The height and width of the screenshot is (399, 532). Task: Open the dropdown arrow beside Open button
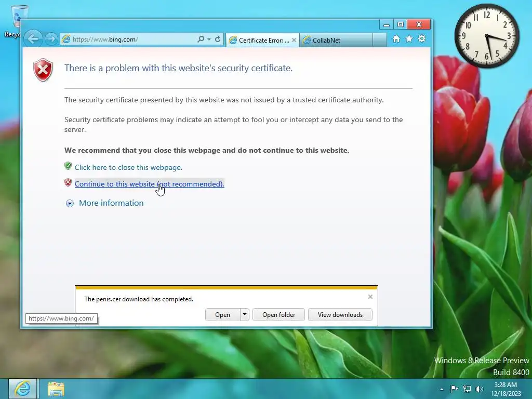(x=245, y=314)
